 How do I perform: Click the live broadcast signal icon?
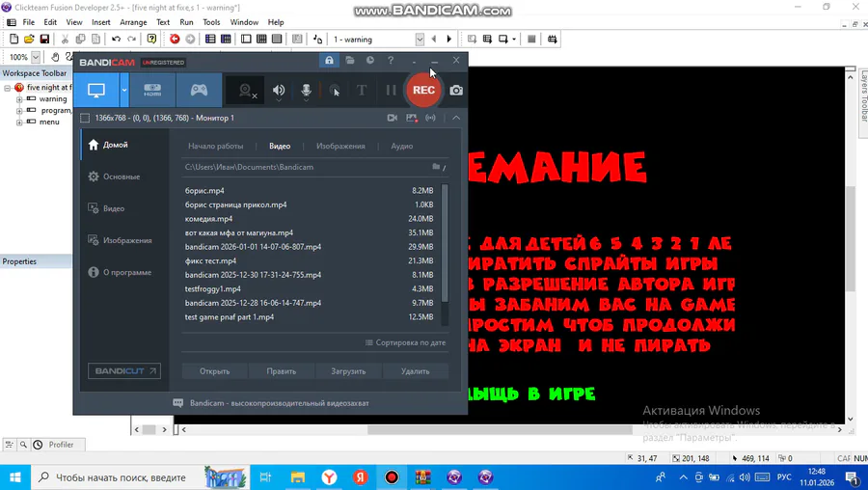(430, 118)
